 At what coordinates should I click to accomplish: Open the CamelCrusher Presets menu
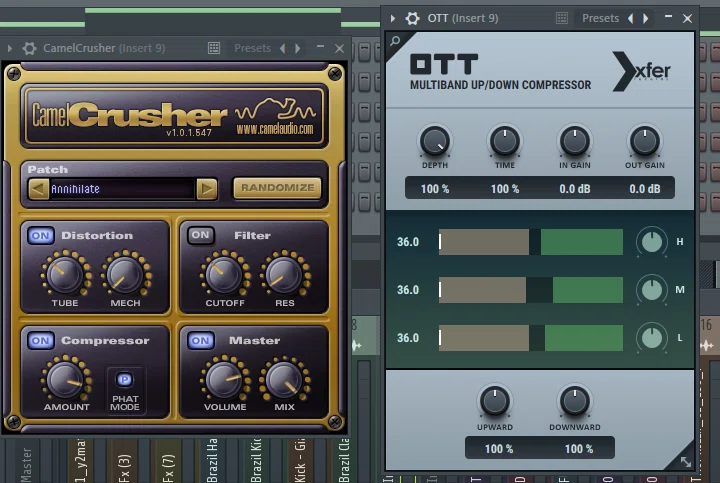pos(252,48)
